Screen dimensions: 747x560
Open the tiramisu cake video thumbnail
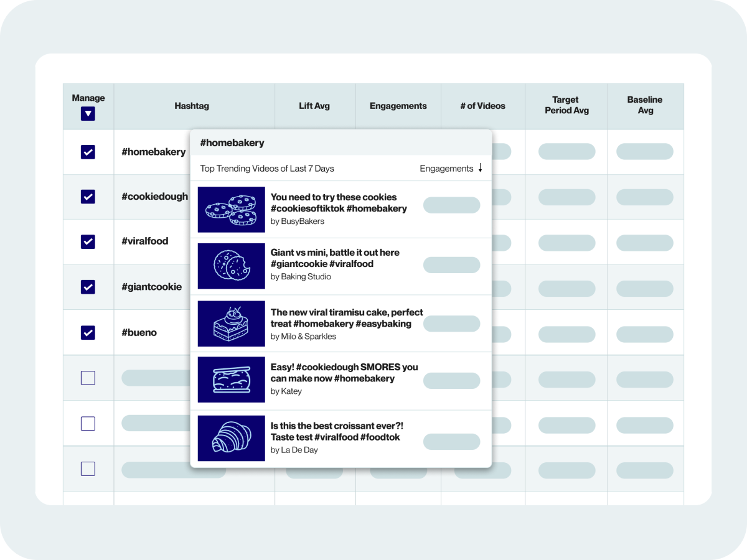tap(231, 324)
